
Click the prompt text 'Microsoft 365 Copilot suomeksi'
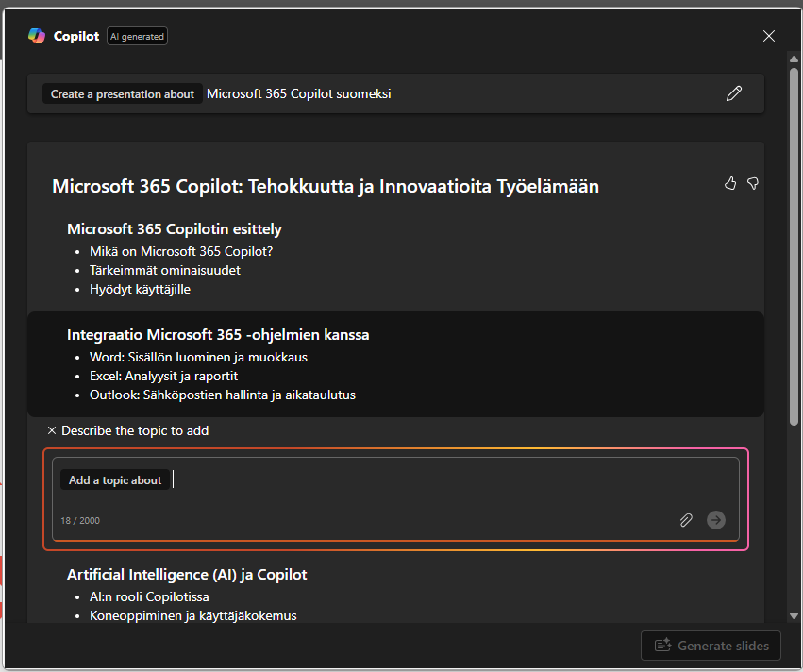tap(298, 94)
